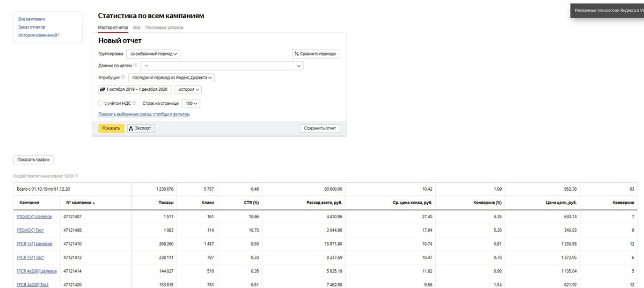Click the 'CTR (%)' column header

pyautogui.click(x=251, y=203)
